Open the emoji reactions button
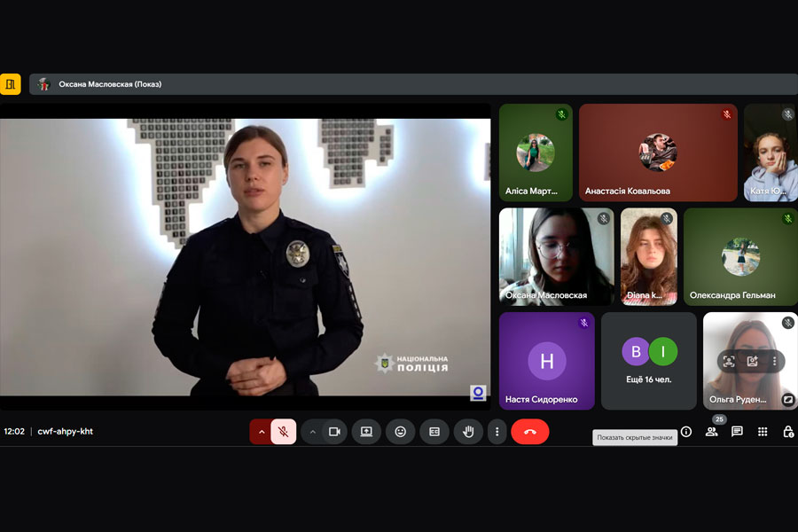 coord(401,432)
